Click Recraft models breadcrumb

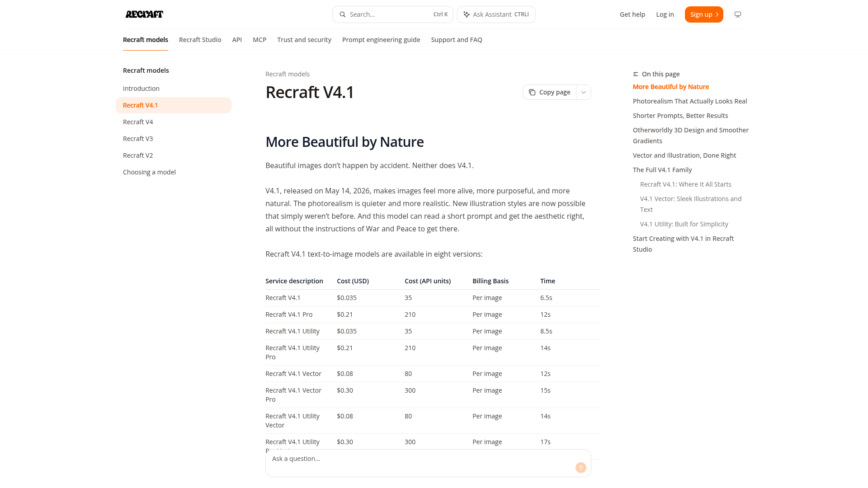288,74
